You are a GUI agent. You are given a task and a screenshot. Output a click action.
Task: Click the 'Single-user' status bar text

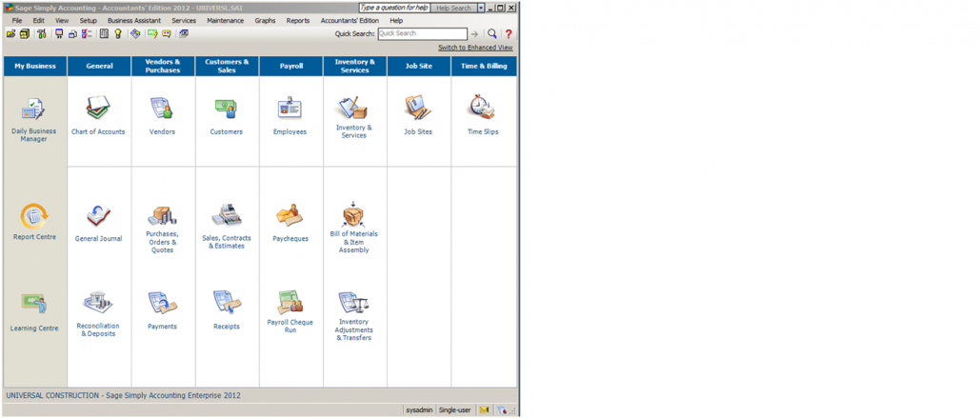click(x=454, y=409)
